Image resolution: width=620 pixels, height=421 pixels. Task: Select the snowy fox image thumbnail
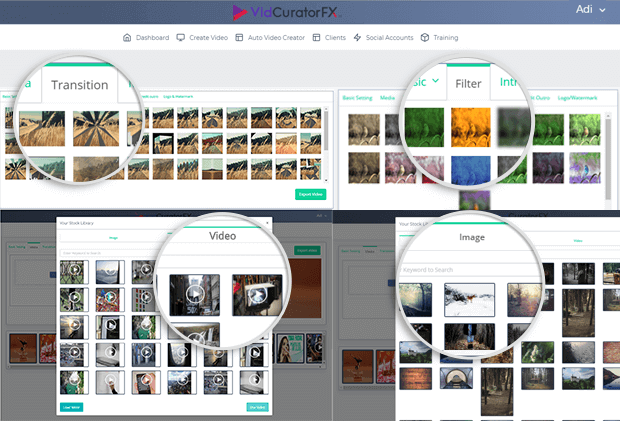pyautogui.click(x=469, y=298)
